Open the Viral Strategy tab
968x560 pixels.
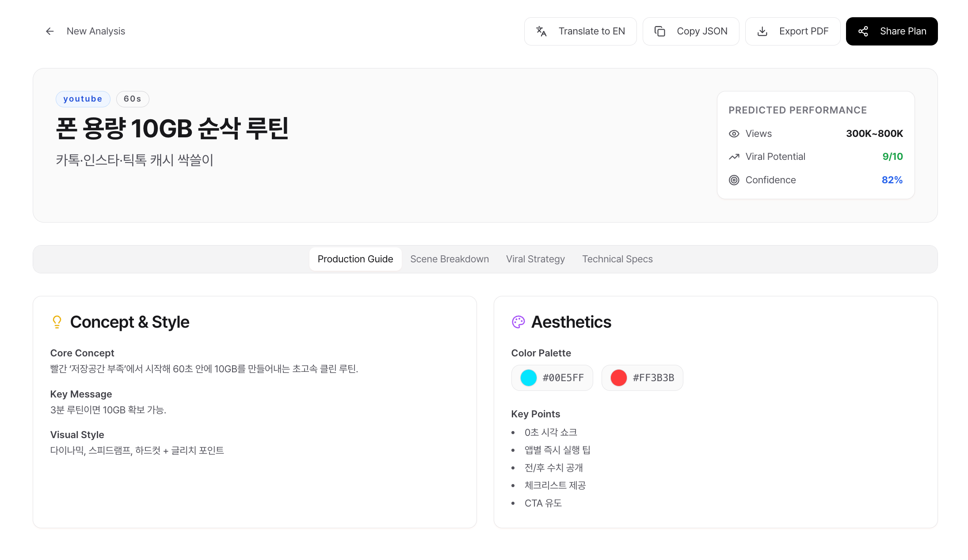click(x=535, y=259)
